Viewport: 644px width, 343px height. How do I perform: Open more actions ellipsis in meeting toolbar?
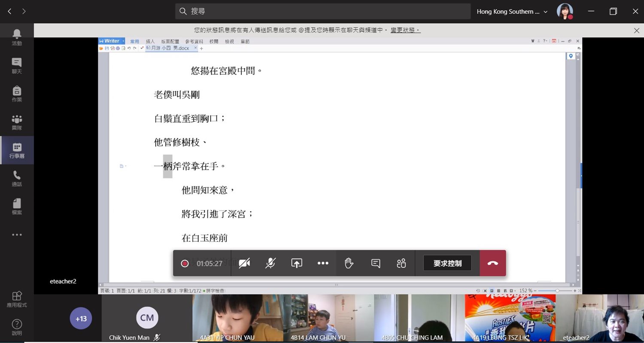[323, 263]
